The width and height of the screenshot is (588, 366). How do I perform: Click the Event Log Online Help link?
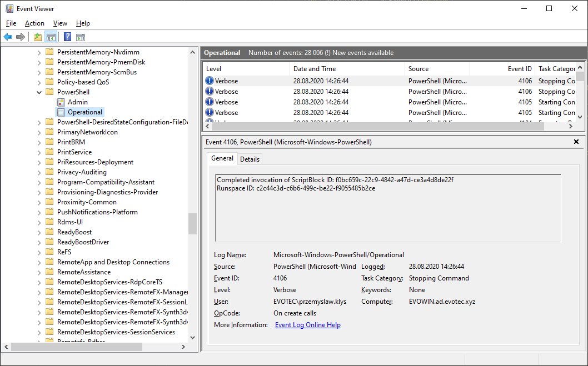coord(307,324)
